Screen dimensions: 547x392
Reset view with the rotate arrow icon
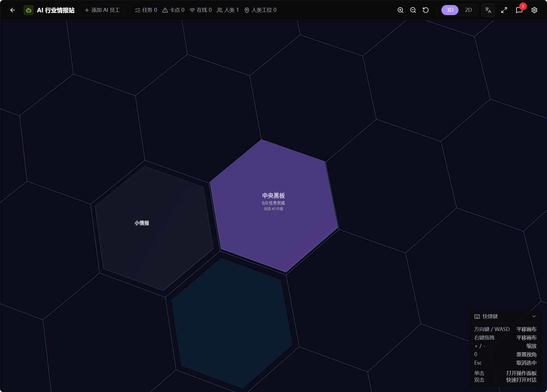pos(425,10)
